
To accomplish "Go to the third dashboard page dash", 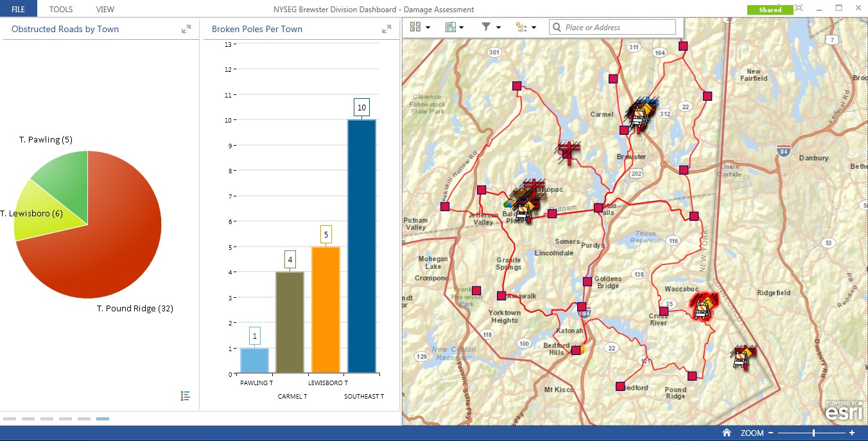I will 46,419.
